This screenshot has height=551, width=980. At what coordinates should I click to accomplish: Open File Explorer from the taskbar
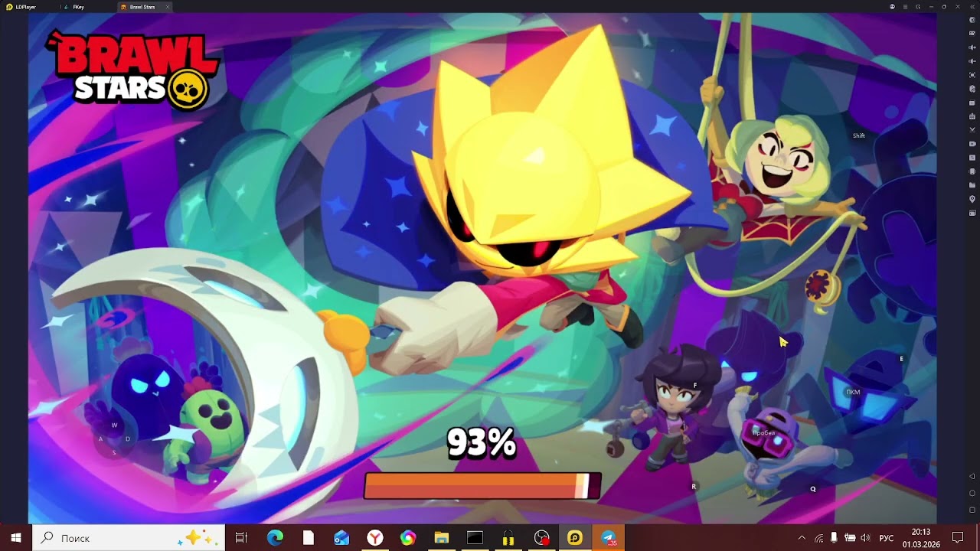pyautogui.click(x=442, y=538)
